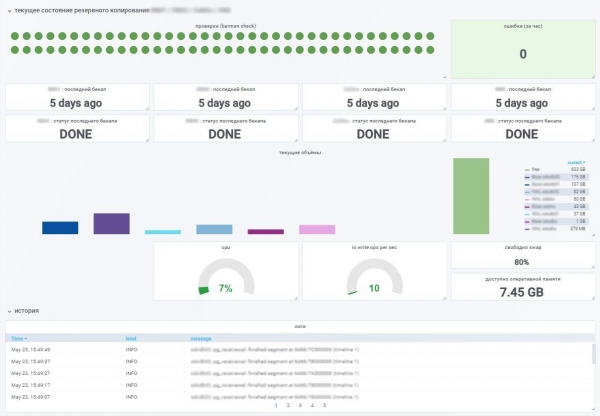
Task: Collapse the 'текущее состояние резервного копирования' row
Action: coord(8,10)
